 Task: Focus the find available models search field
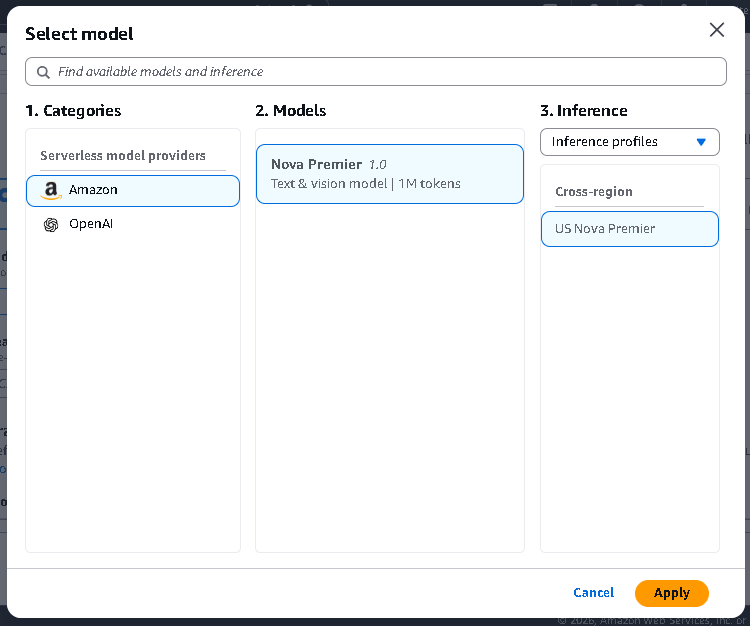[x=375, y=72]
